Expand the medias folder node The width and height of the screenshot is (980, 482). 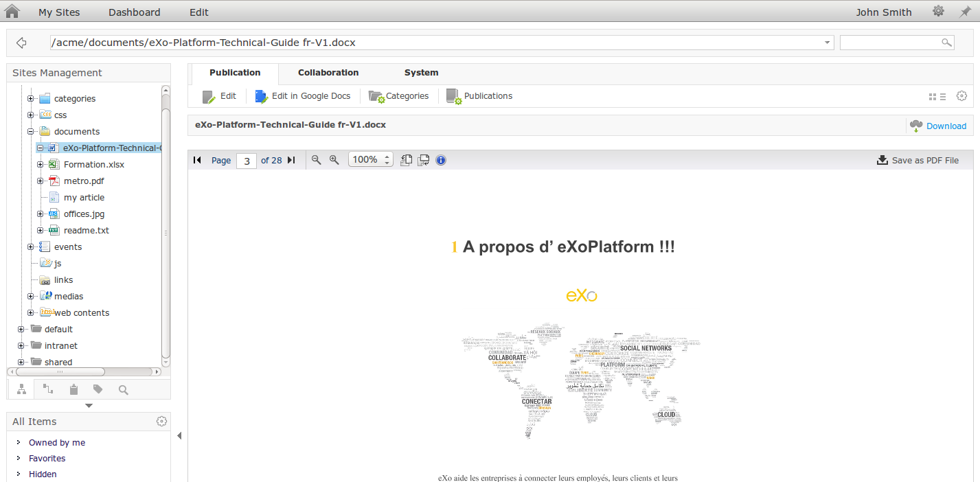(x=31, y=296)
